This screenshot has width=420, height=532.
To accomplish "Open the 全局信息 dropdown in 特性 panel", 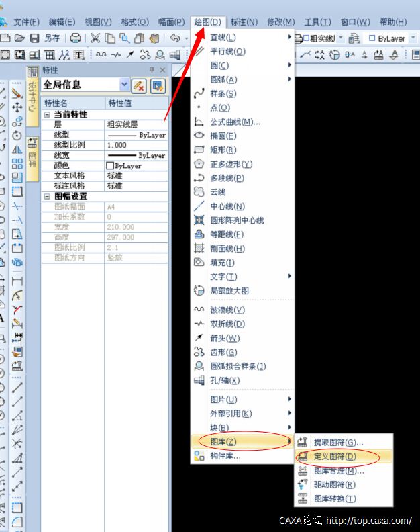I will [124, 85].
